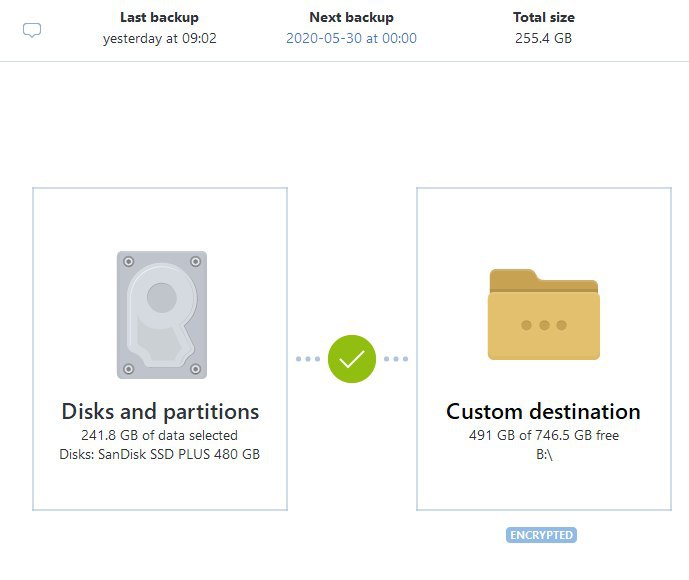Click '241.8 GB of data selected' text
689x580 pixels.
pyautogui.click(x=160, y=435)
